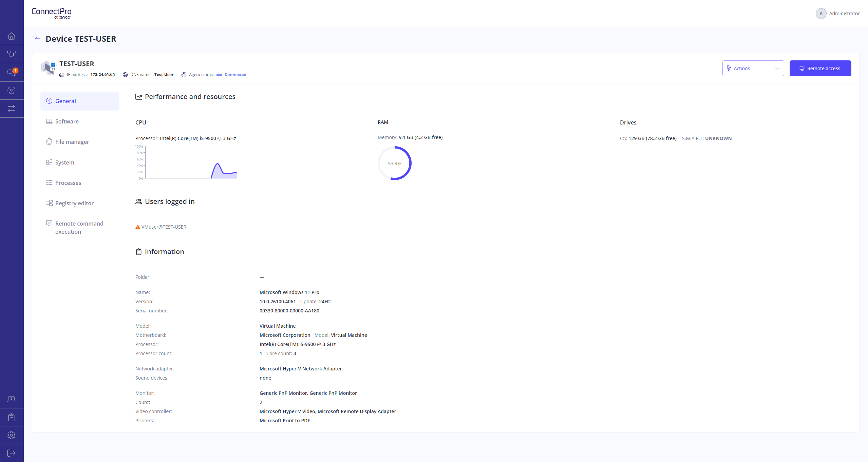Click the Performance and resources chart icon

click(139, 97)
